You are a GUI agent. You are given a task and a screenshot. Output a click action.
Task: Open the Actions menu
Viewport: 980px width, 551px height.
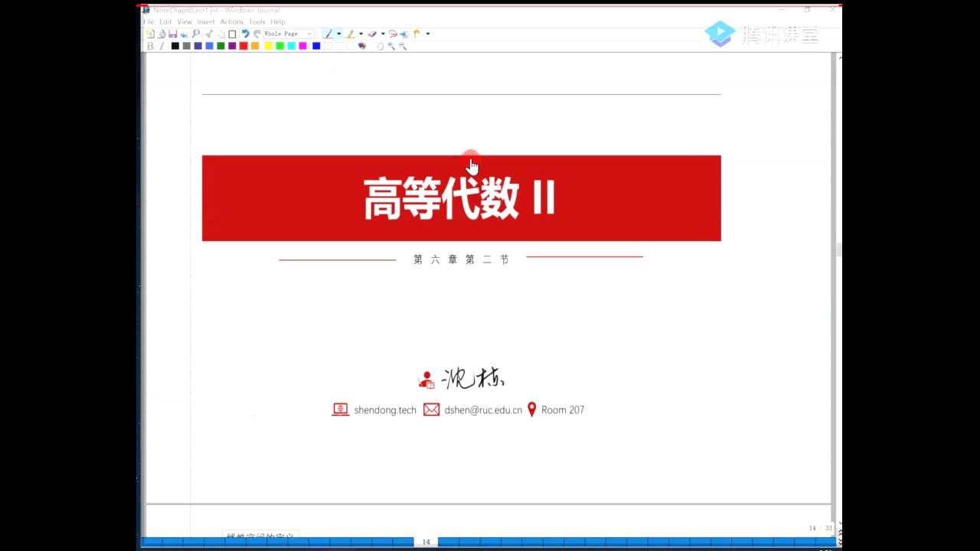(232, 21)
